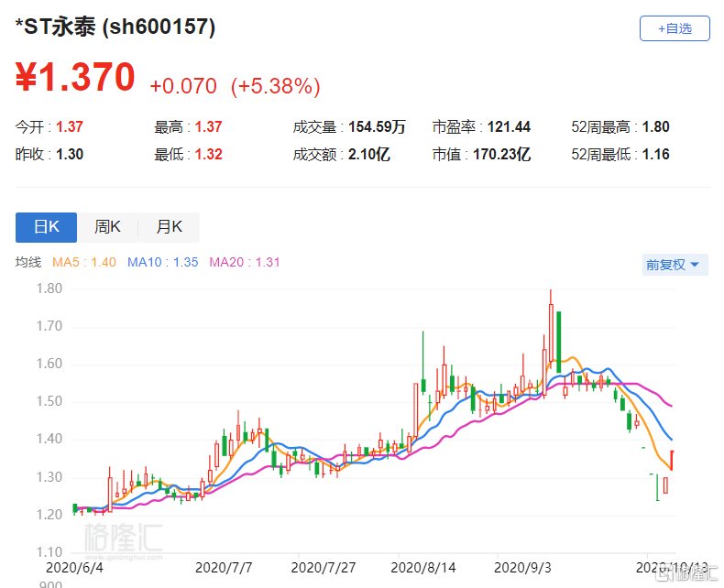Screen dimensions: 724x588
Task: Click the 成交量 volume value 154.59万
Action: click(x=377, y=126)
